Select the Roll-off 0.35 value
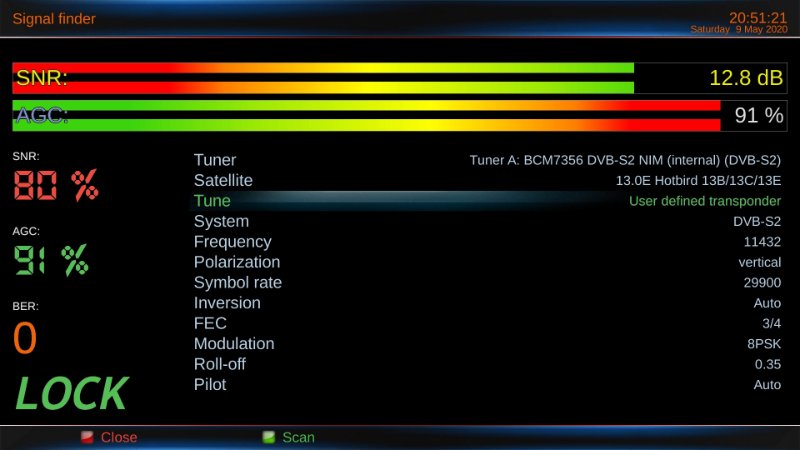 (768, 364)
